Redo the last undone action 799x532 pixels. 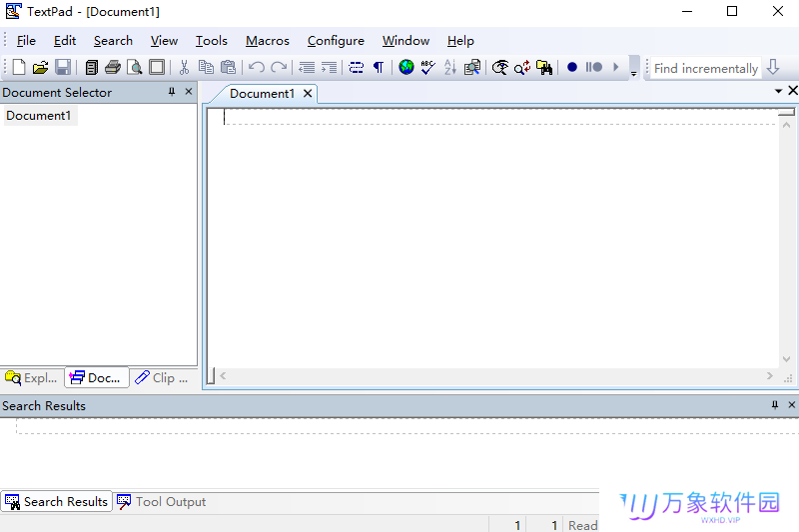[x=279, y=67]
